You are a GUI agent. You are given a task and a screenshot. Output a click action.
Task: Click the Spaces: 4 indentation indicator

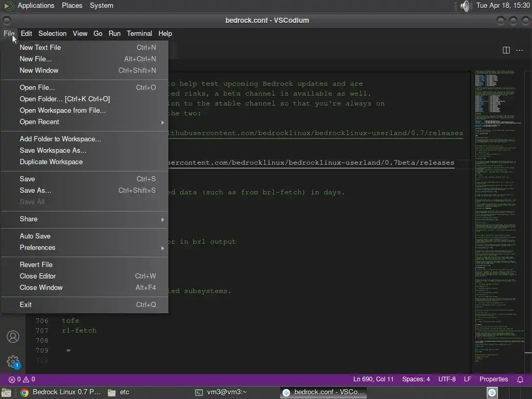(x=416, y=379)
